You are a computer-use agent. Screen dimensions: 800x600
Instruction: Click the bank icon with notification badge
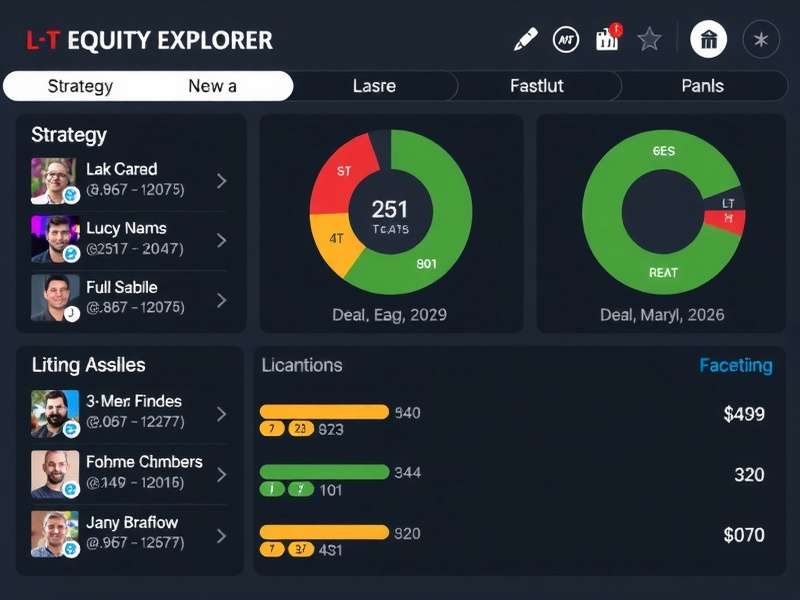pos(605,38)
